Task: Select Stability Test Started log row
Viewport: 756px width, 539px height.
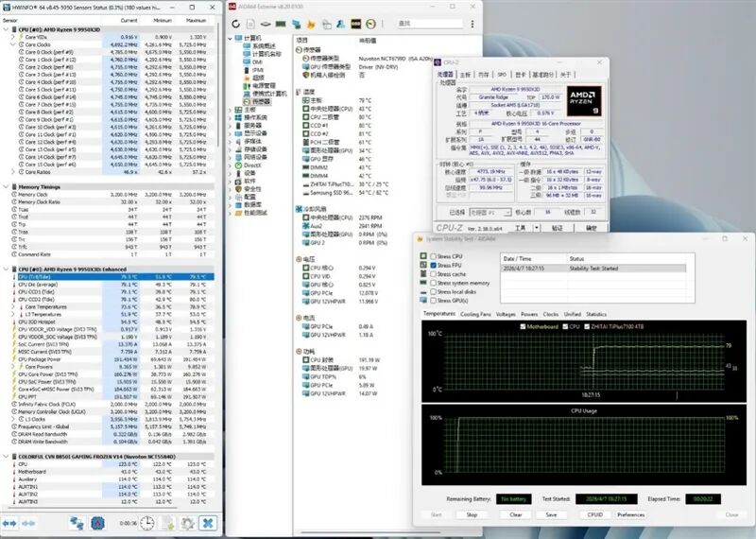Action: (x=593, y=269)
